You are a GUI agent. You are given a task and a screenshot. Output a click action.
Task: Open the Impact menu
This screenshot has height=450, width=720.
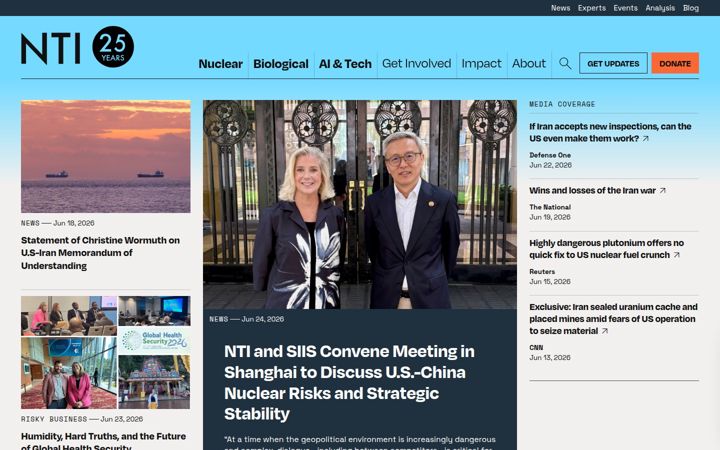click(481, 64)
